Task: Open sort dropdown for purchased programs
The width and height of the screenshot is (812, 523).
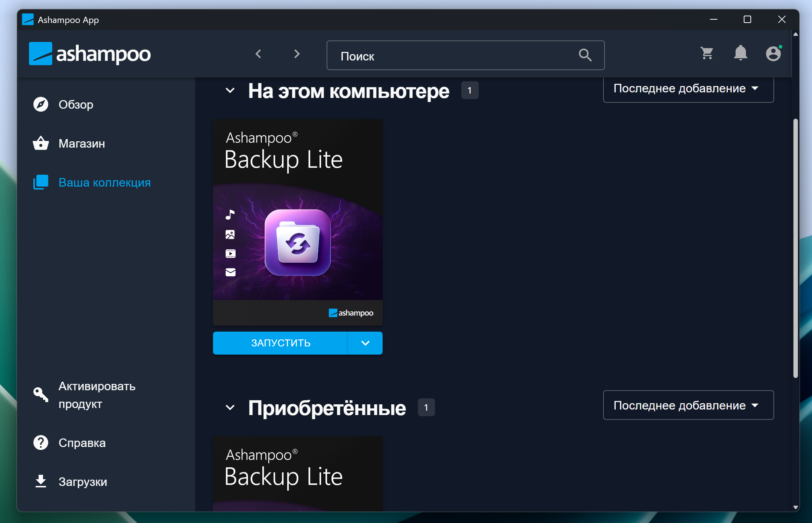Action: click(688, 405)
